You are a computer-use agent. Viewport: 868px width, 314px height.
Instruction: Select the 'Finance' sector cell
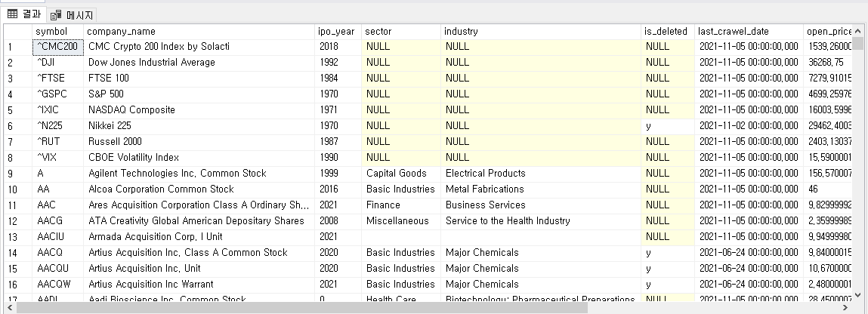pos(401,205)
